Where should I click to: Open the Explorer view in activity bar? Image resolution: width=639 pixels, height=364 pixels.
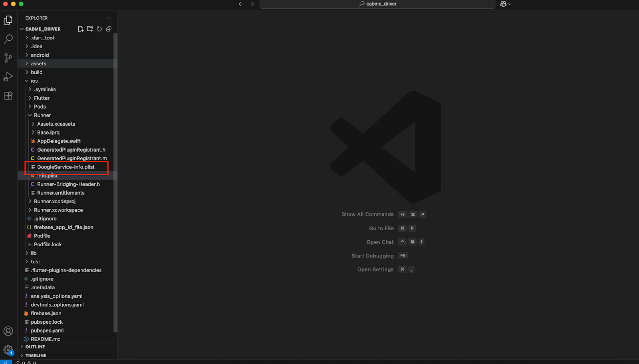[8, 20]
